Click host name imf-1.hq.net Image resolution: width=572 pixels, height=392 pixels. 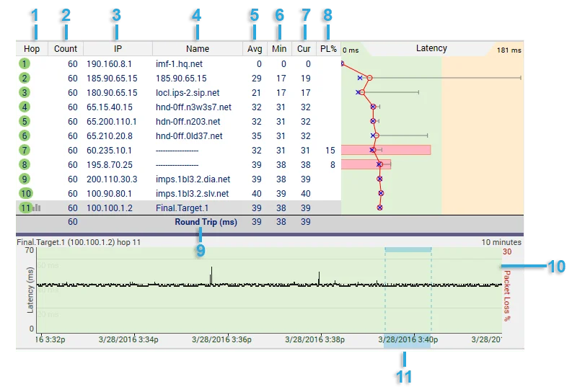click(x=179, y=64)
